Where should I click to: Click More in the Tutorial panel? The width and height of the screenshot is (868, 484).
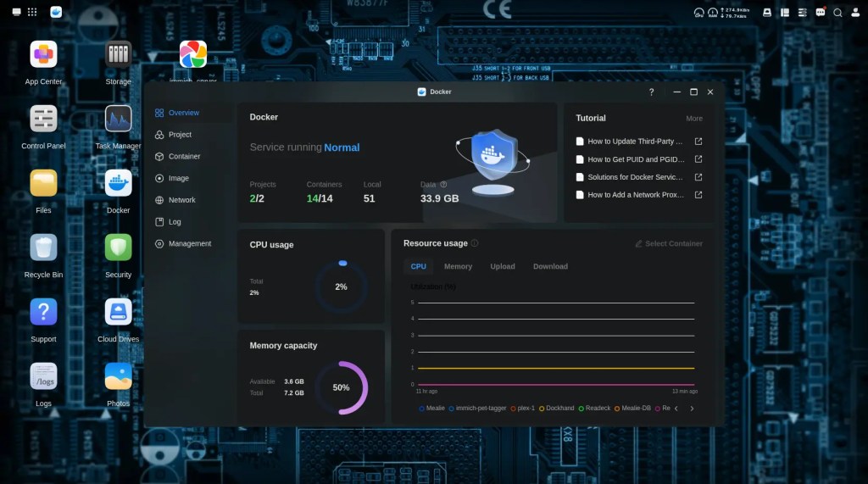694,119
